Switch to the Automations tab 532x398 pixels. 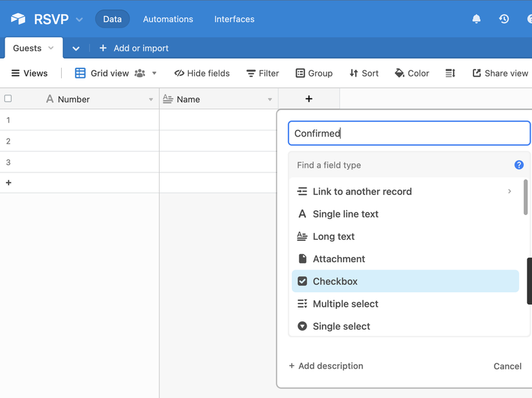tap(168, 19)
